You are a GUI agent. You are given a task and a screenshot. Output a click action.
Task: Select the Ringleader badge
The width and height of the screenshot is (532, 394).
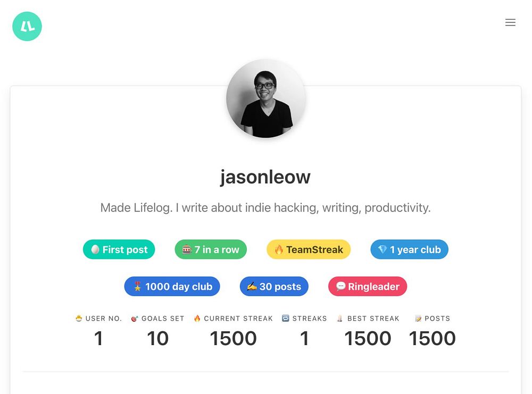coord(368,287)
